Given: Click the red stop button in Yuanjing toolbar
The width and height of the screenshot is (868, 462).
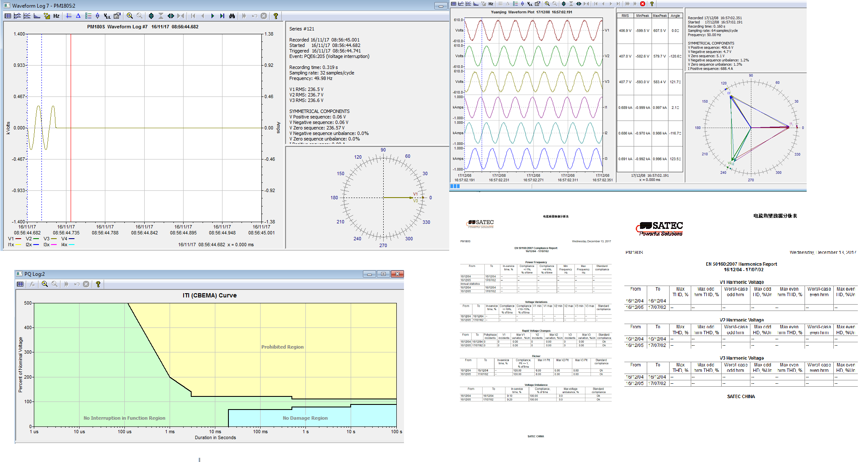Looking at the screenshot, I should pos(643,4).
